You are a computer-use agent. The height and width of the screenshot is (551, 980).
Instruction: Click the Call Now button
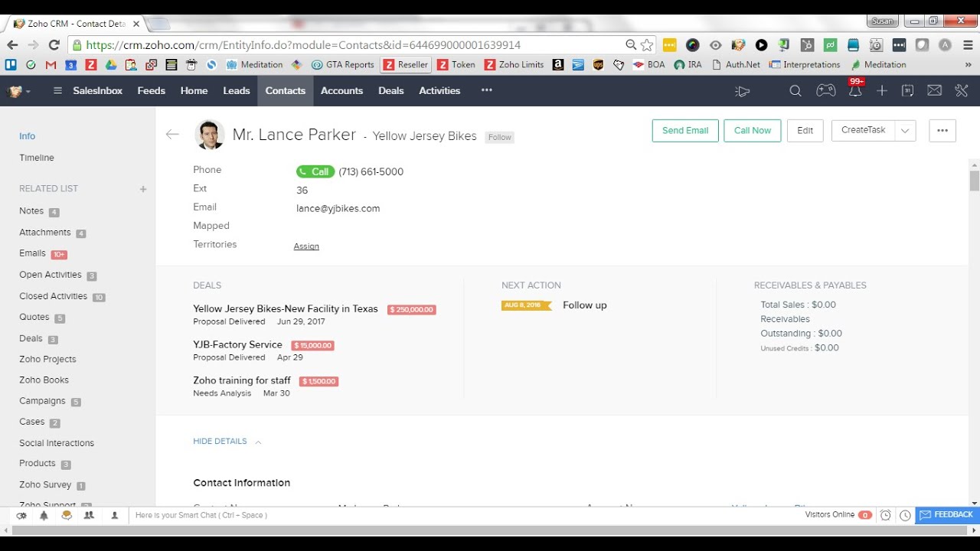click(753, 131)
